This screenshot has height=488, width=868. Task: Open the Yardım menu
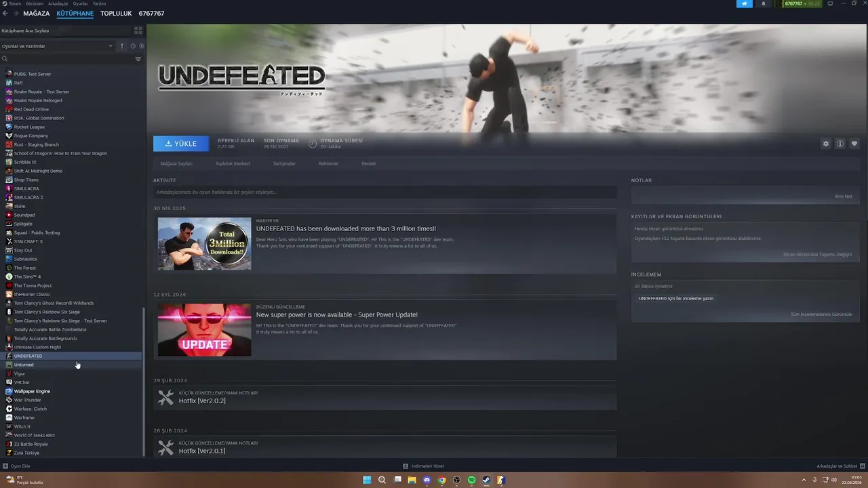(x=99, y=3)
